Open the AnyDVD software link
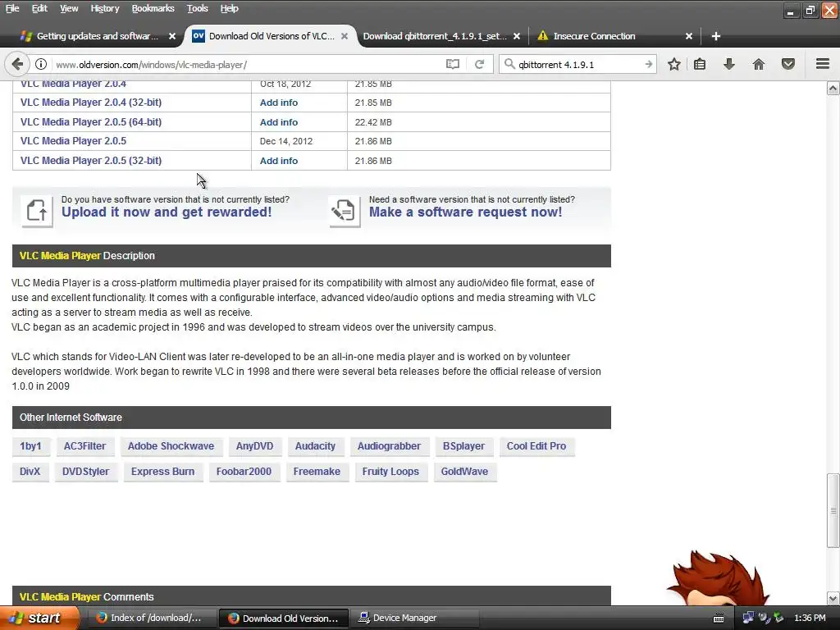Screen dimensions: 840x630 coord(254,446)
